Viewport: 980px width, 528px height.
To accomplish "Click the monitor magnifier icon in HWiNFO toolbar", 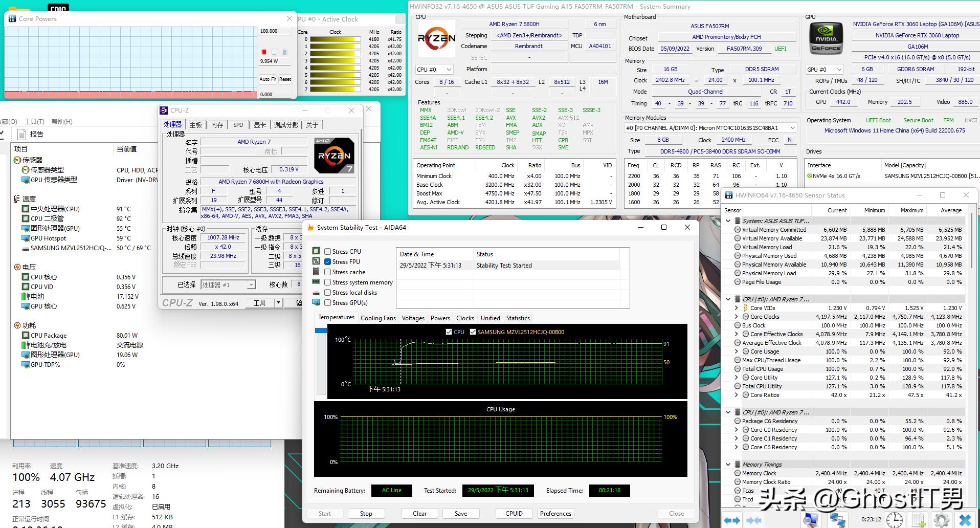I will coord(811,520).
